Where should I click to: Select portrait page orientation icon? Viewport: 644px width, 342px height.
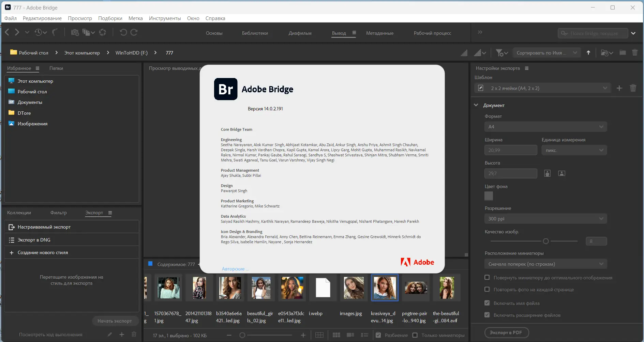pyautogui.click(x=548, y=173)
